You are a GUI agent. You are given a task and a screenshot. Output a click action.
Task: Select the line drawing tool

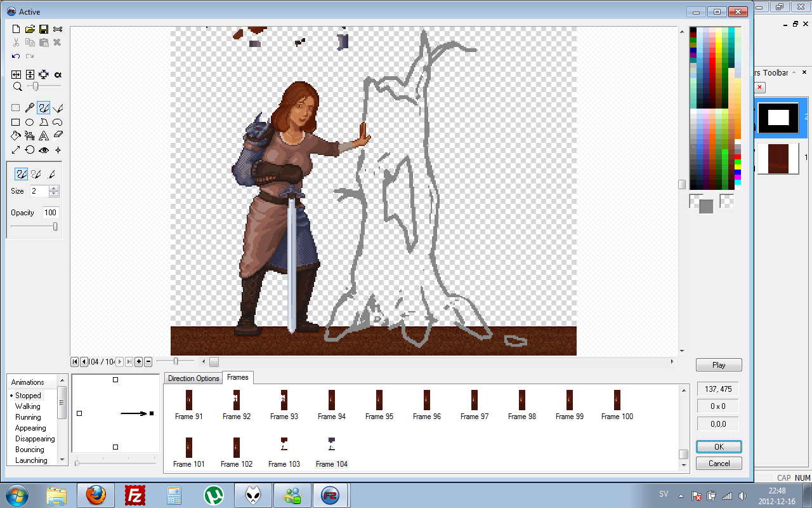tap(58, 108)
